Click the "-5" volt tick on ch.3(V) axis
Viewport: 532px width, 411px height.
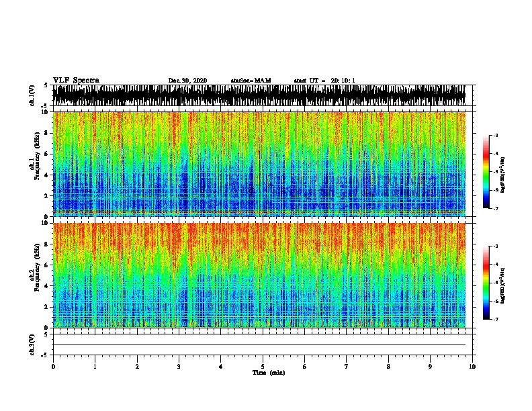[45, 355]
